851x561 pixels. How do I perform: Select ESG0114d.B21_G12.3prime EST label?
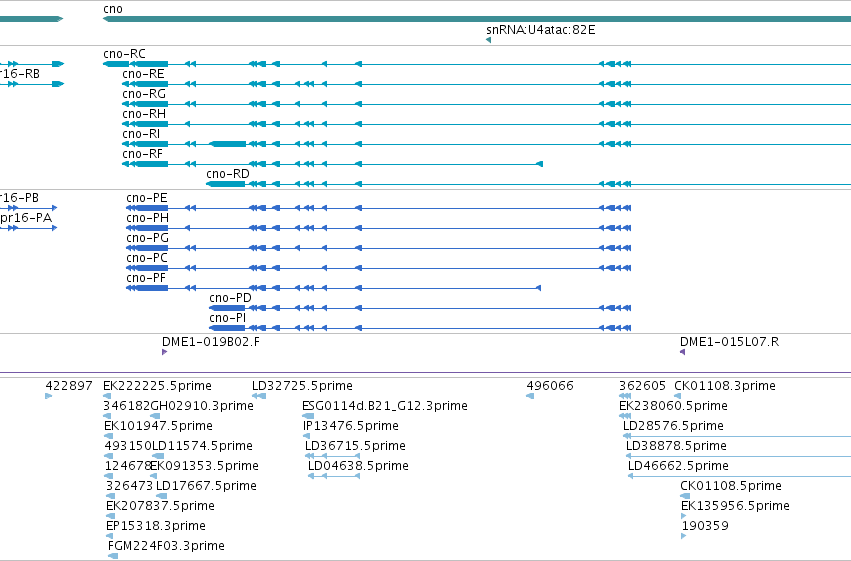(385, 406)
